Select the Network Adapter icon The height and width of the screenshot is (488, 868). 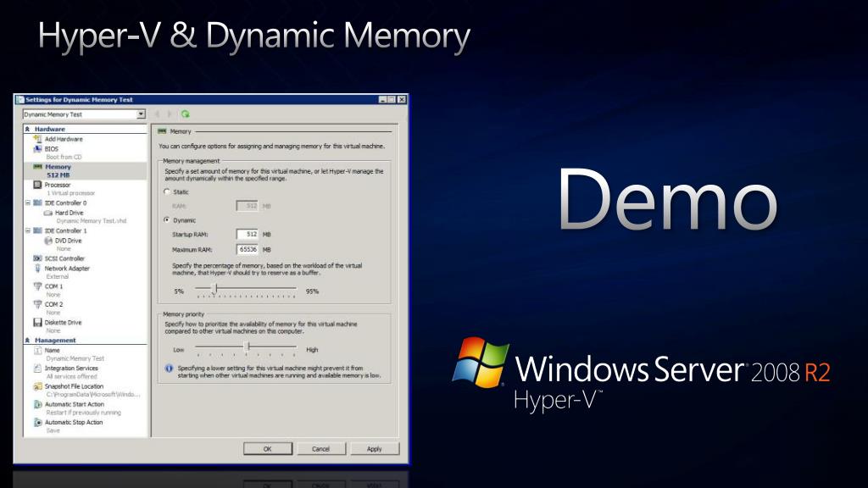click(37, 269)
